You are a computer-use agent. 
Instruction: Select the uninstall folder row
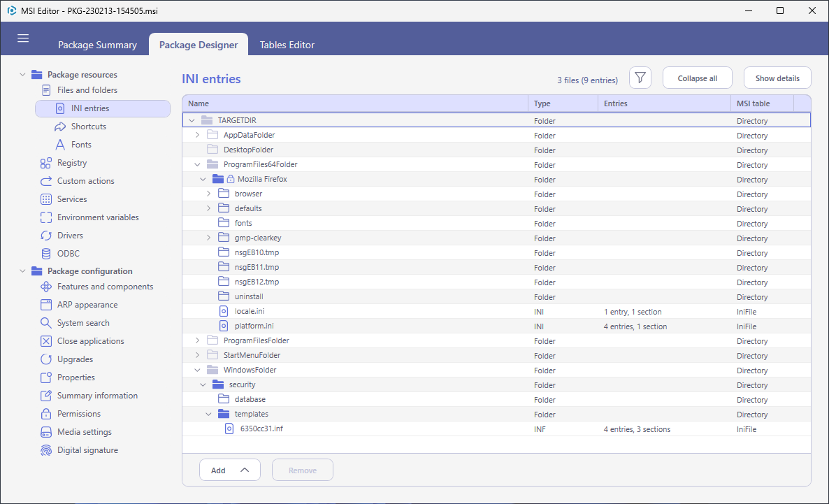[x=496, y=296]
